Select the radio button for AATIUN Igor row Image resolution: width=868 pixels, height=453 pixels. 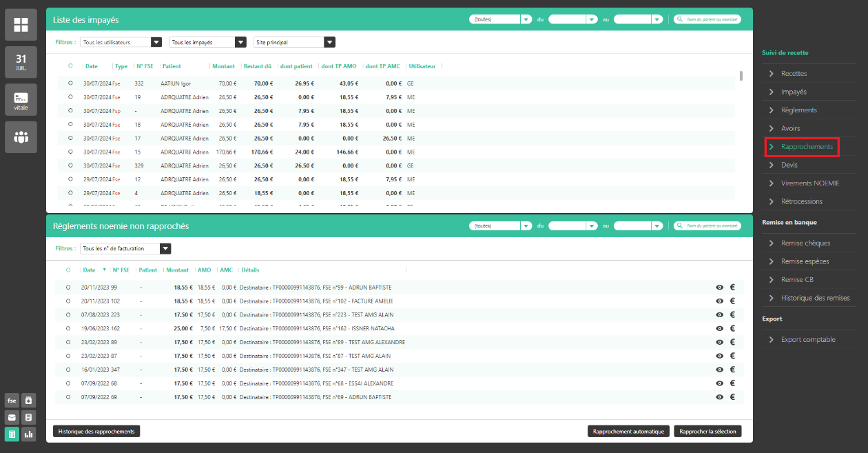click(x=70, y=83)
